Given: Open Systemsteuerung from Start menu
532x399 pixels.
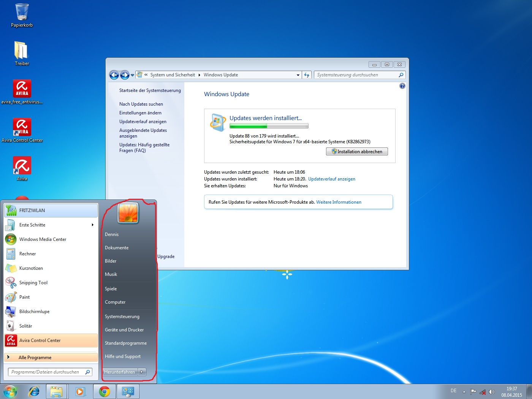Looking at the screenshot, I should 122,317.
